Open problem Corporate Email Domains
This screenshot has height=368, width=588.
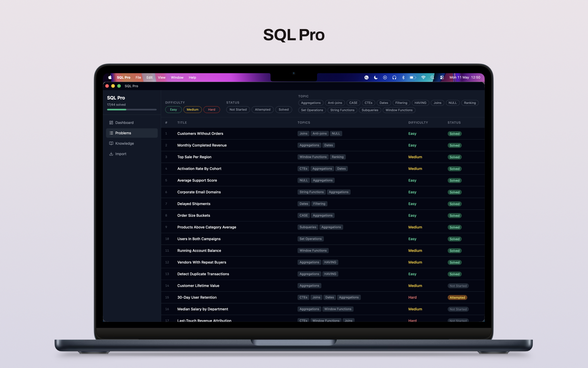click(x=323, y=192)
